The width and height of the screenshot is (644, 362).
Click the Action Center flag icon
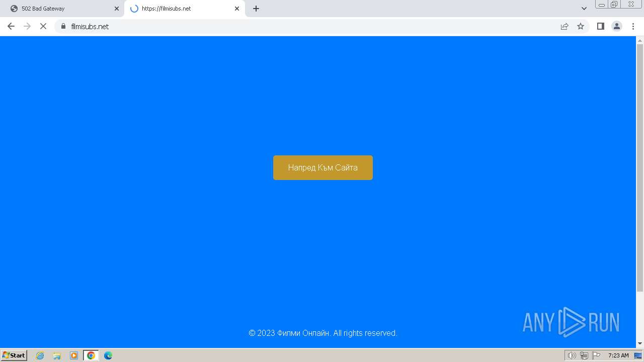pyautogui.click(x=596, y=355)
